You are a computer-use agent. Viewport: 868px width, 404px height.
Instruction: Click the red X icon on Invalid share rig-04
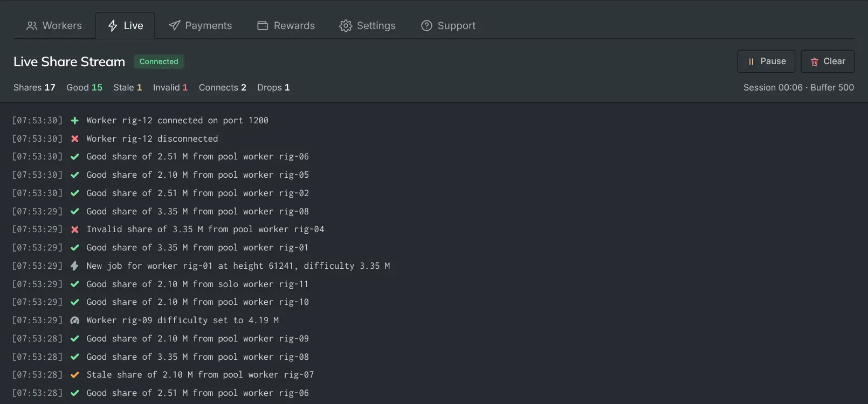75,229
